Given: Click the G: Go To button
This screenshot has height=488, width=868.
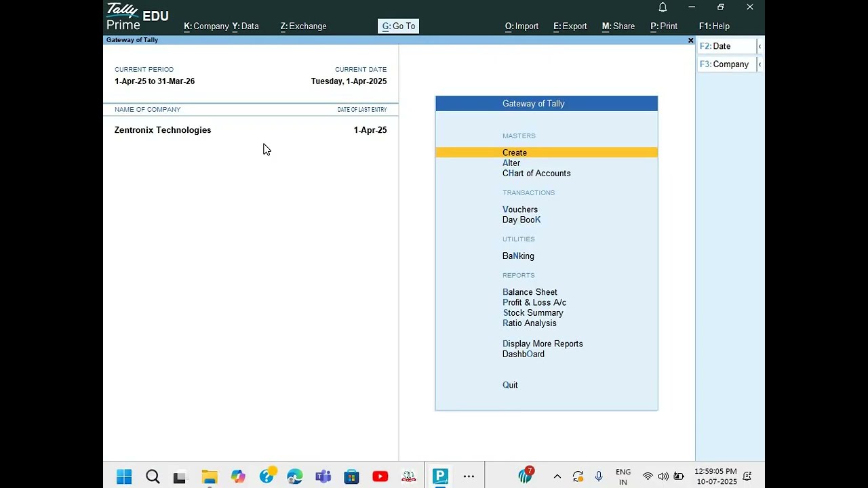Looking at the screenshot, I should [398, 26].
